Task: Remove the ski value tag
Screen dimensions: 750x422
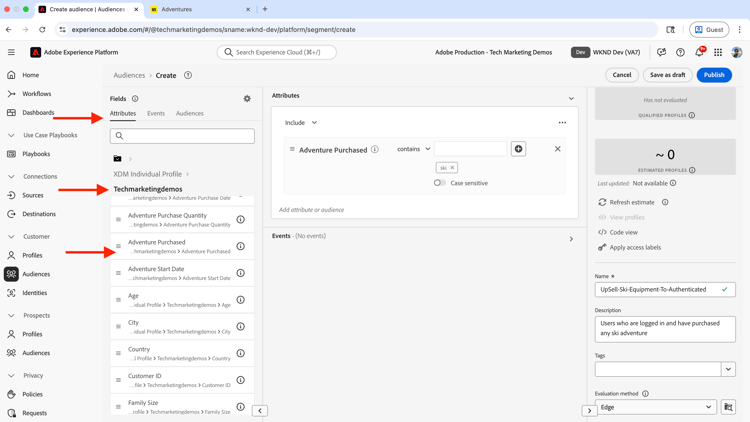Action: click(x=452, y=167)
